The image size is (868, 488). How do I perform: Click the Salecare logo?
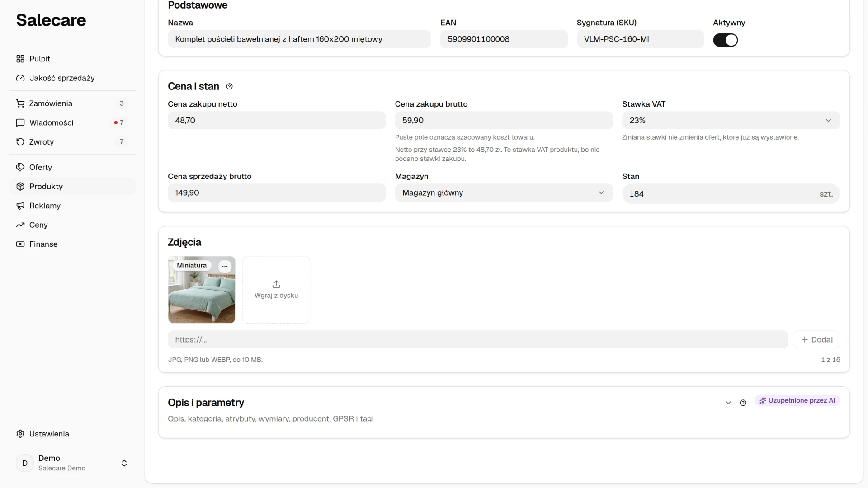(51, 20)
